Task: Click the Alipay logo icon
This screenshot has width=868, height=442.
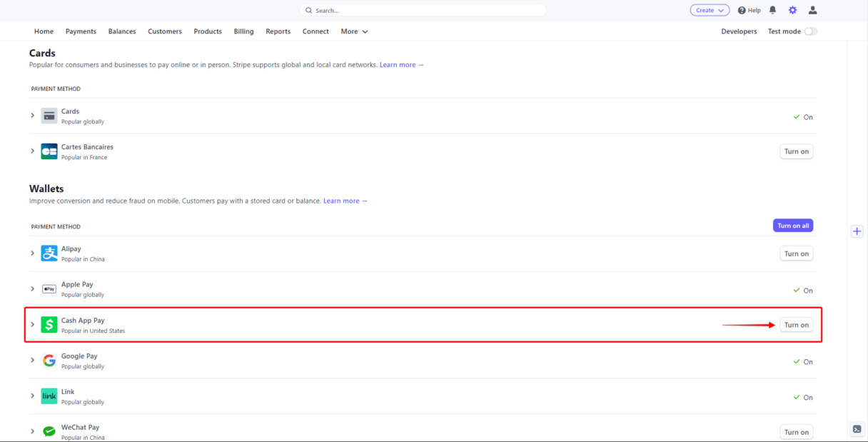Action: [x=49, y=253]
